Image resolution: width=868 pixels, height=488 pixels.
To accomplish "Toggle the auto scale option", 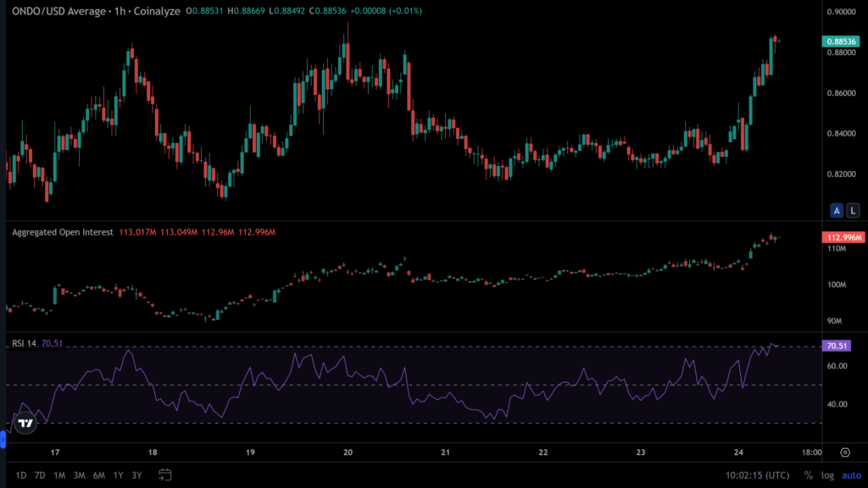I will (x=849, y=474).
